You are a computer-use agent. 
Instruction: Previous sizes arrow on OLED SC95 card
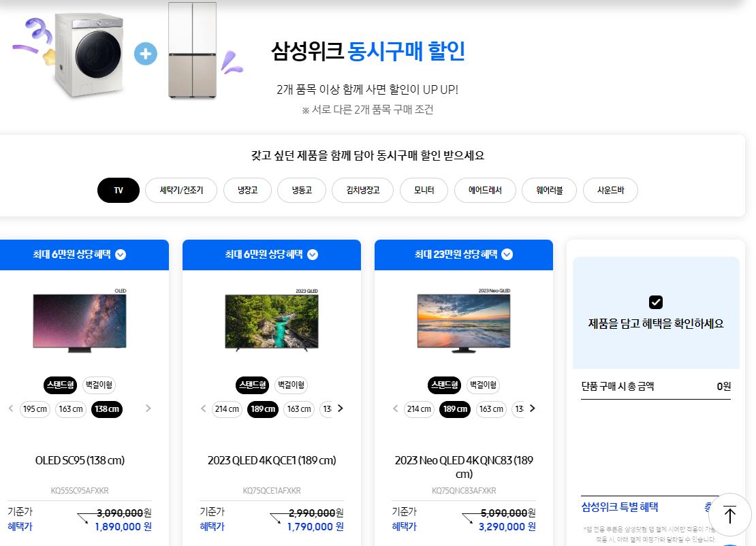[11, 408]
